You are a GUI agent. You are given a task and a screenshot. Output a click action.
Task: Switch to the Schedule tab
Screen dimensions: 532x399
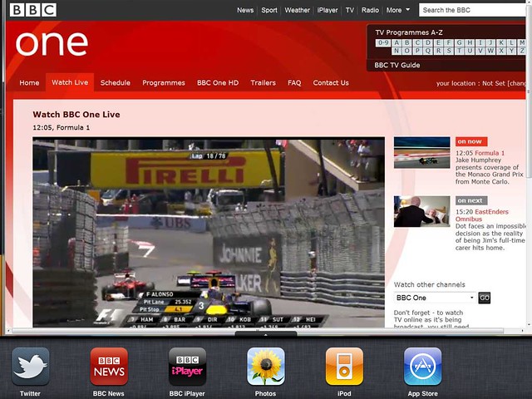coord(116,83)
